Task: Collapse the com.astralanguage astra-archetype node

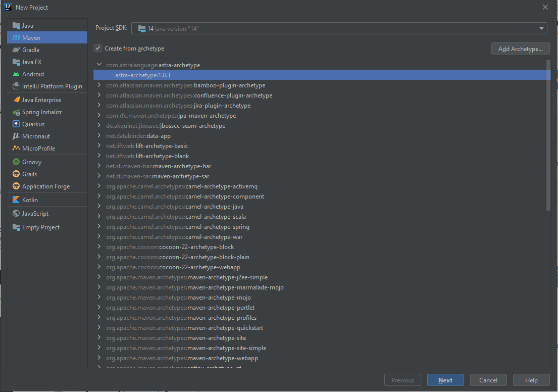Action: [99, 65]
